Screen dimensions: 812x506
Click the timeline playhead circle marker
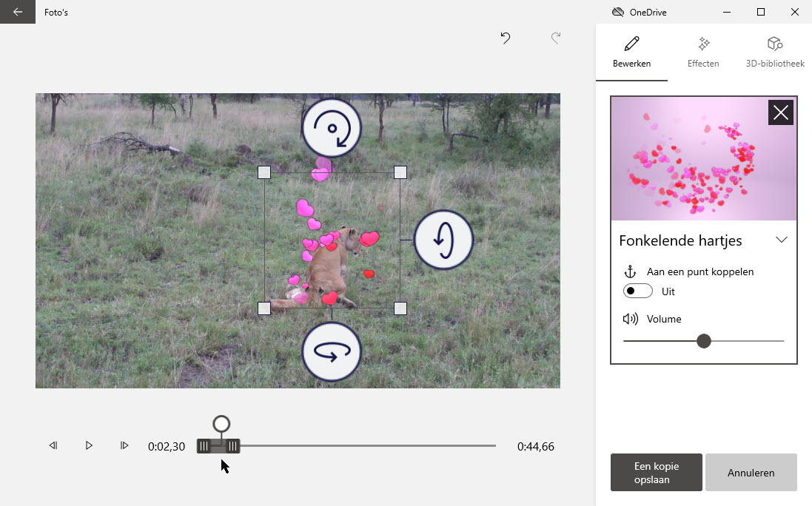[221, 424]
